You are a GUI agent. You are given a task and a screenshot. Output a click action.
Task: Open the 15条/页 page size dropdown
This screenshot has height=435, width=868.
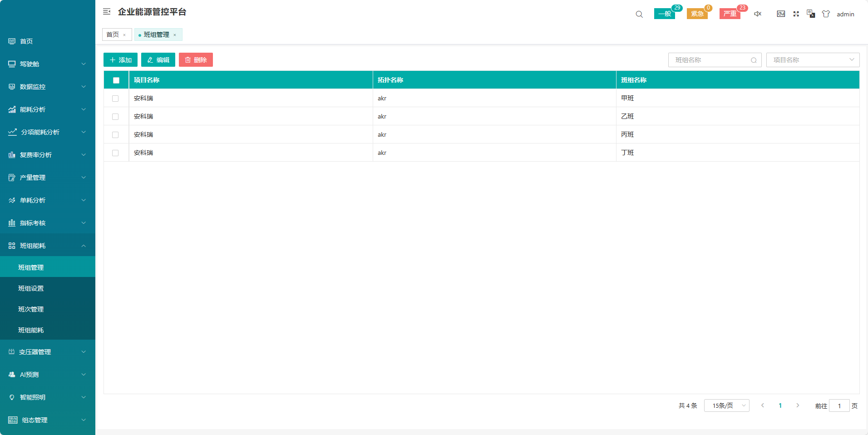(x=726, y=405)
